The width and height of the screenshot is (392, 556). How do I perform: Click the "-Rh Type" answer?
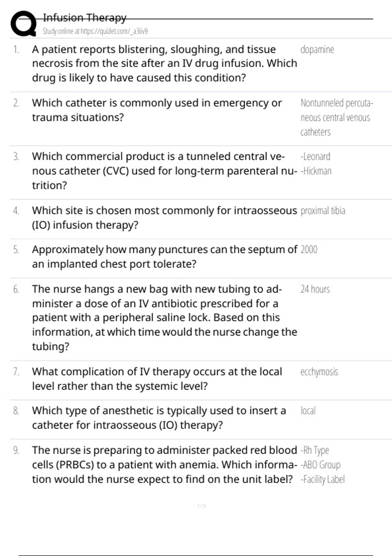click(315, 450)
